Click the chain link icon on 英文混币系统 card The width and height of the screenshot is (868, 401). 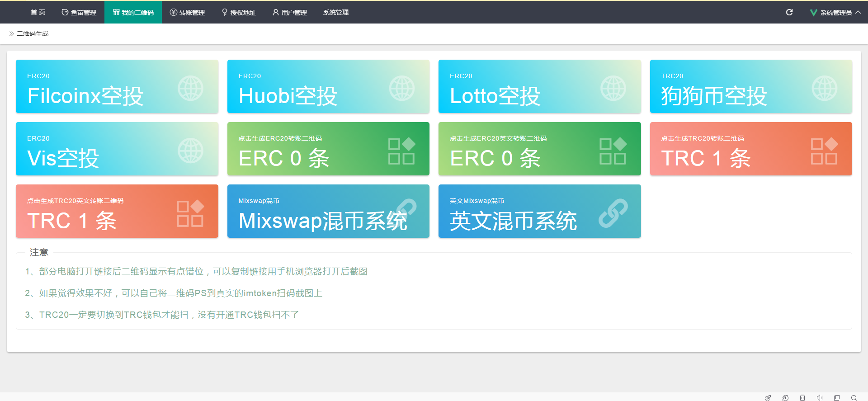pos(613,213)
